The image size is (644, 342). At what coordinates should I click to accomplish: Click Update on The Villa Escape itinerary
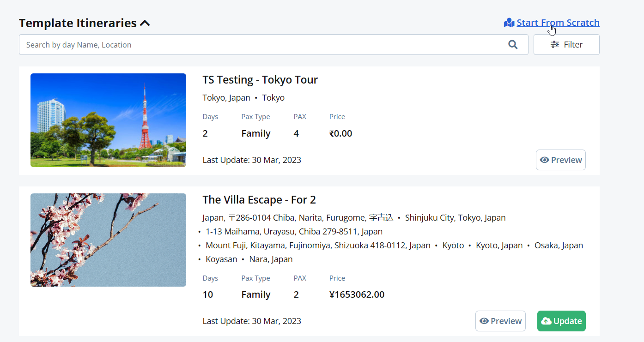[561, 321]
